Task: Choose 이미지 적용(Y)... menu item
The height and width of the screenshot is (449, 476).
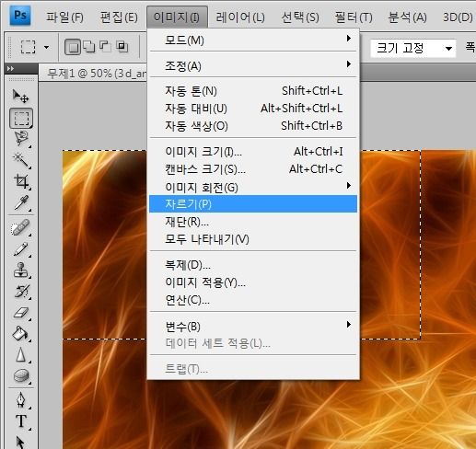Action: pos(253,282)
